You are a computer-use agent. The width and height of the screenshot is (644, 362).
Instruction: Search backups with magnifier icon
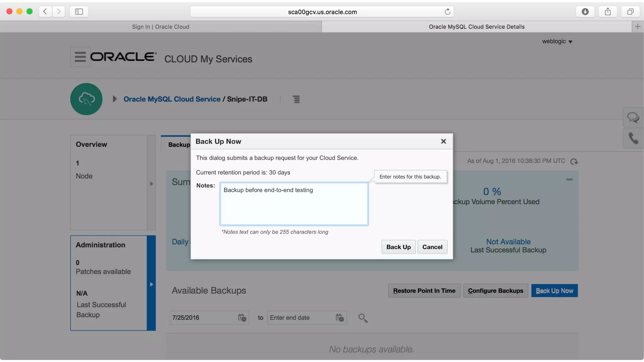point(363,318)
